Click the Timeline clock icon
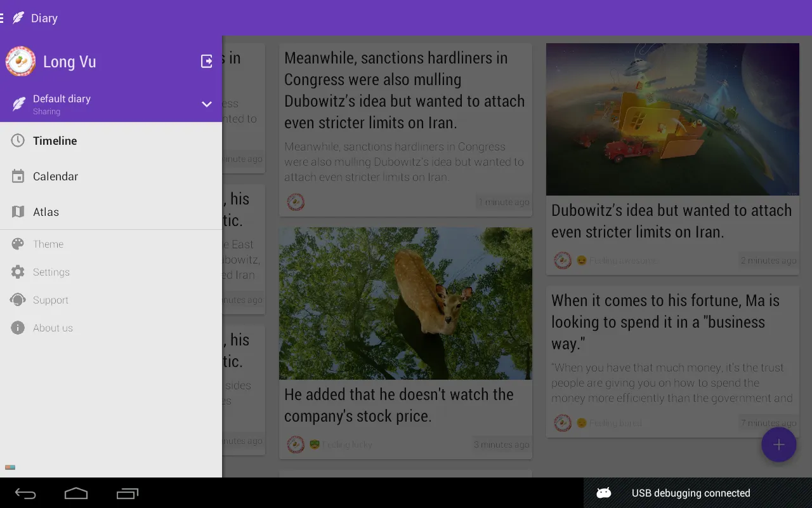 pyautogui.click(x=18, y=141)
